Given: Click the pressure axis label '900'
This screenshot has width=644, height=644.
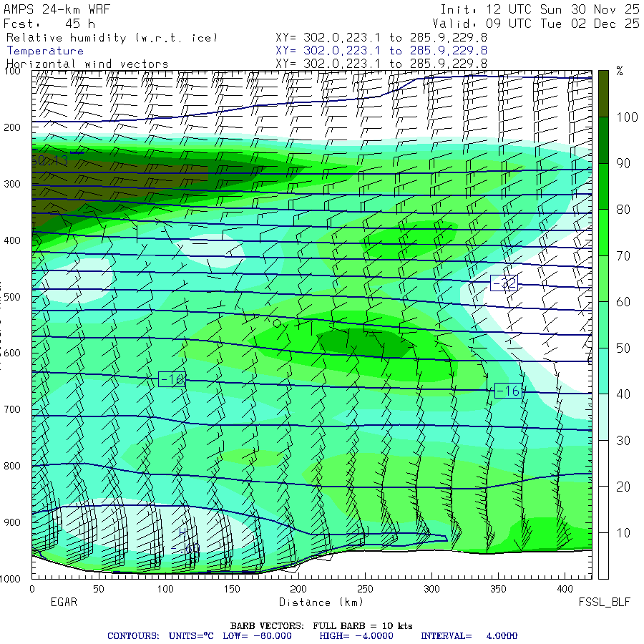Looking at the screenshot, I should pos(12,522).
